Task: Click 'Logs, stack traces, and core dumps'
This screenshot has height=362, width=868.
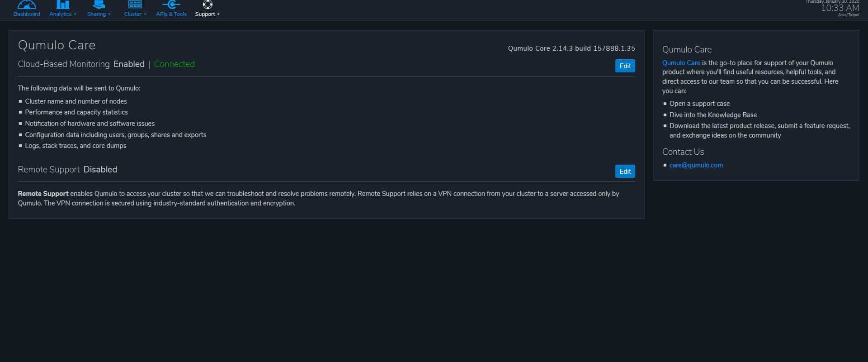Action: (75, 146)
